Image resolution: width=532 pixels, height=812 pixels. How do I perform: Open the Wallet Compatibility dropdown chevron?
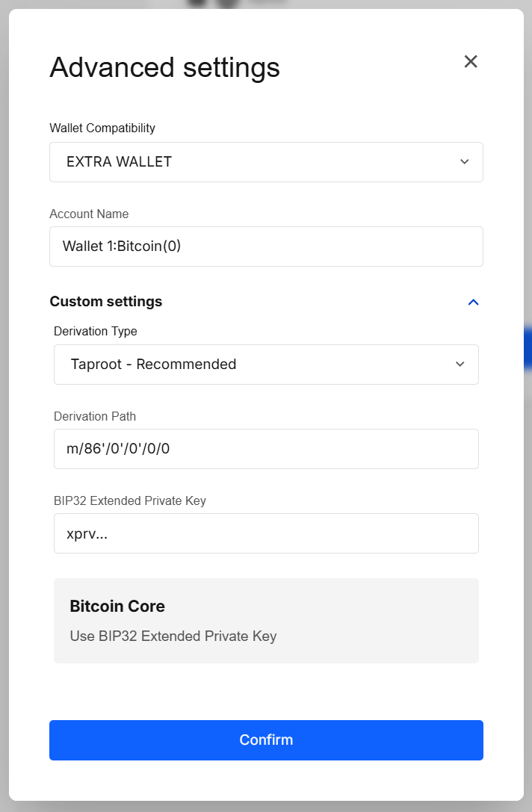(x=464, y=161)
